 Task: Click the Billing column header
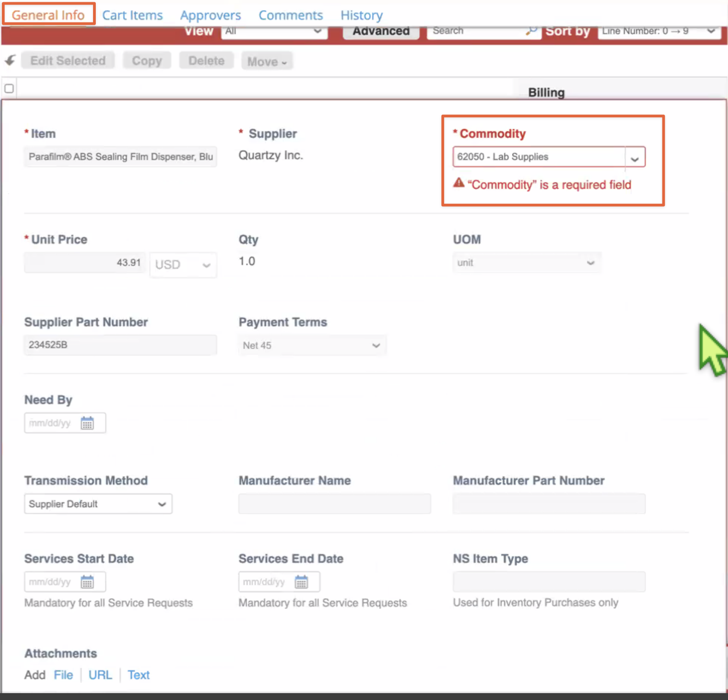pyautogui.click(x=546, y=93)
